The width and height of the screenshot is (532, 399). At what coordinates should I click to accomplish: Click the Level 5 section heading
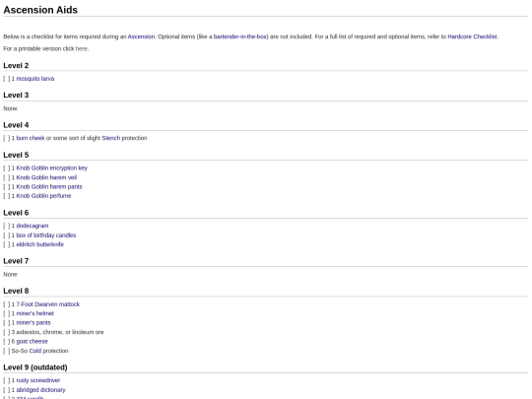pos(16,155)
